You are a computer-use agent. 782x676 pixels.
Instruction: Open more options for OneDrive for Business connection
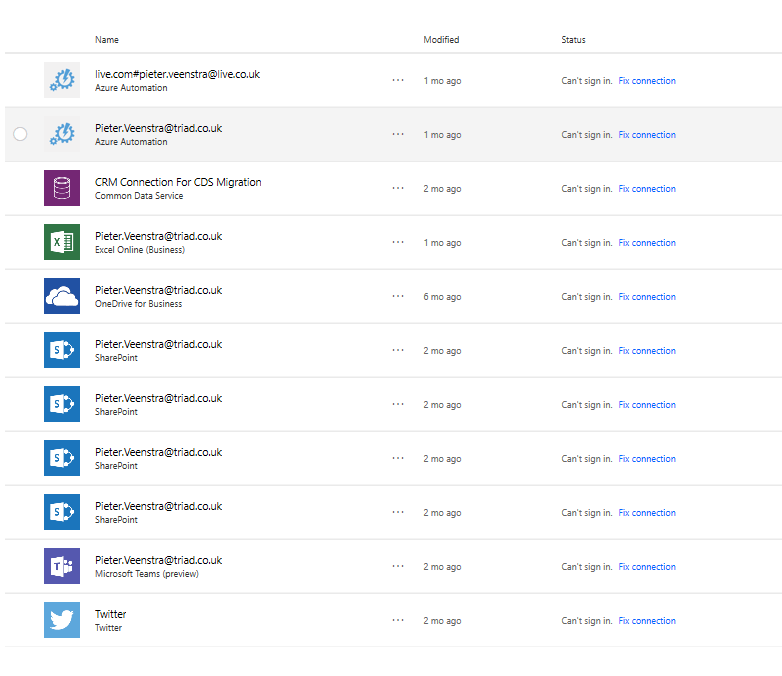tap(398, 296)
